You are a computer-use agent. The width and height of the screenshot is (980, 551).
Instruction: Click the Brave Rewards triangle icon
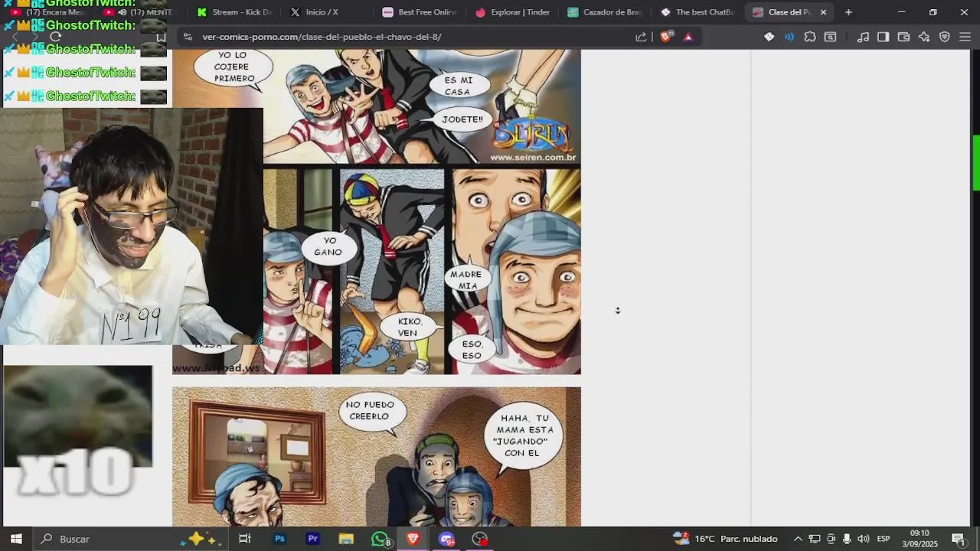point(688,37)
